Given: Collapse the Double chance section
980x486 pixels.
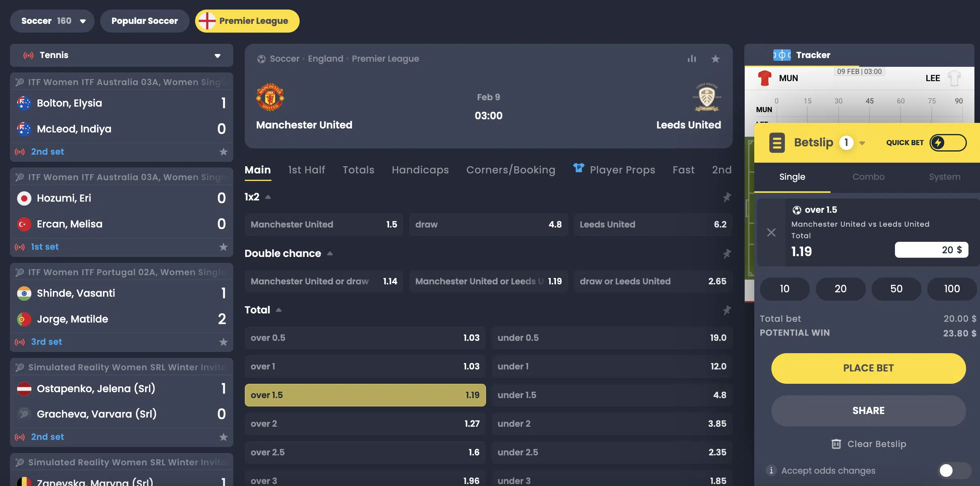Looking at the screenshot, I should pos(330,254).
